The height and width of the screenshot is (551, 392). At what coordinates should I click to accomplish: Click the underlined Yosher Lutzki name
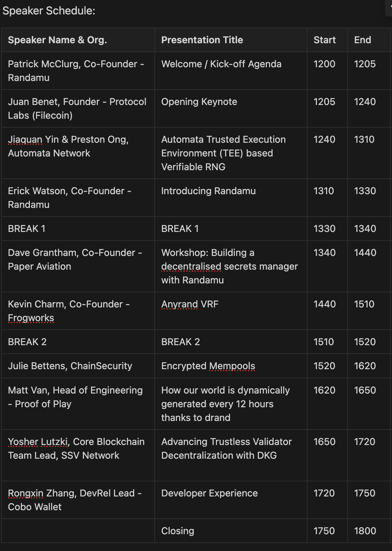pyautogui.click(x=38, y=442)
